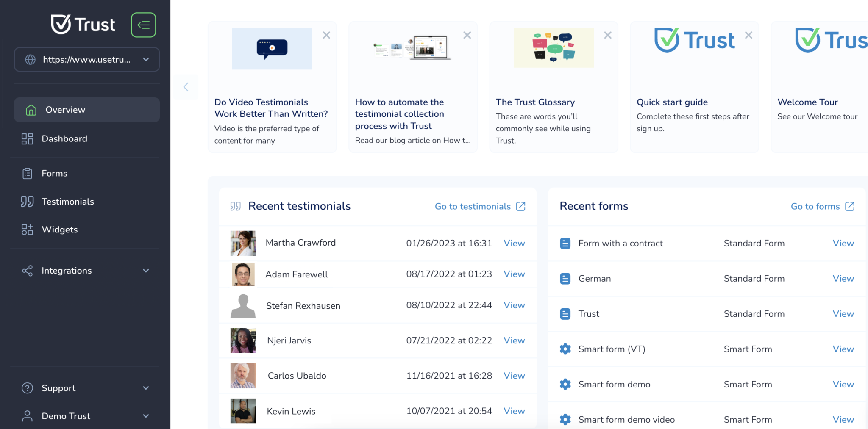868x429 pixels.
Task: Open the Trust Glossary card thumbnail
Action: 554,47
